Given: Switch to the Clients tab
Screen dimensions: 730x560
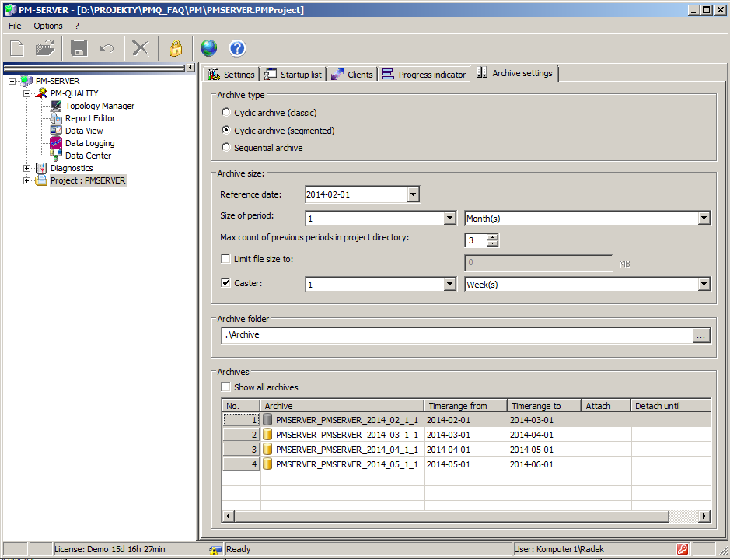Looking at the screenshot, I should click(x=352, y=75).
